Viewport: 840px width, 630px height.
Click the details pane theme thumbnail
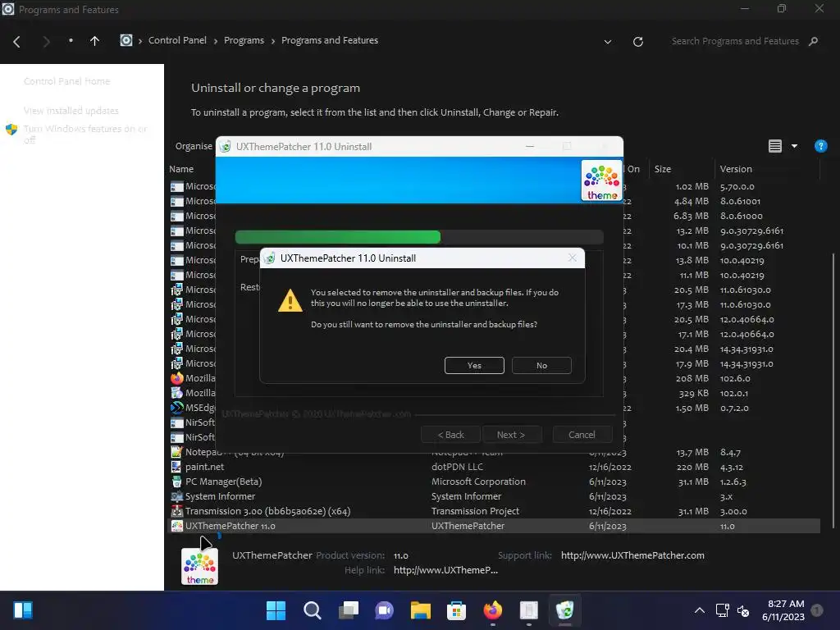point(199,566)
